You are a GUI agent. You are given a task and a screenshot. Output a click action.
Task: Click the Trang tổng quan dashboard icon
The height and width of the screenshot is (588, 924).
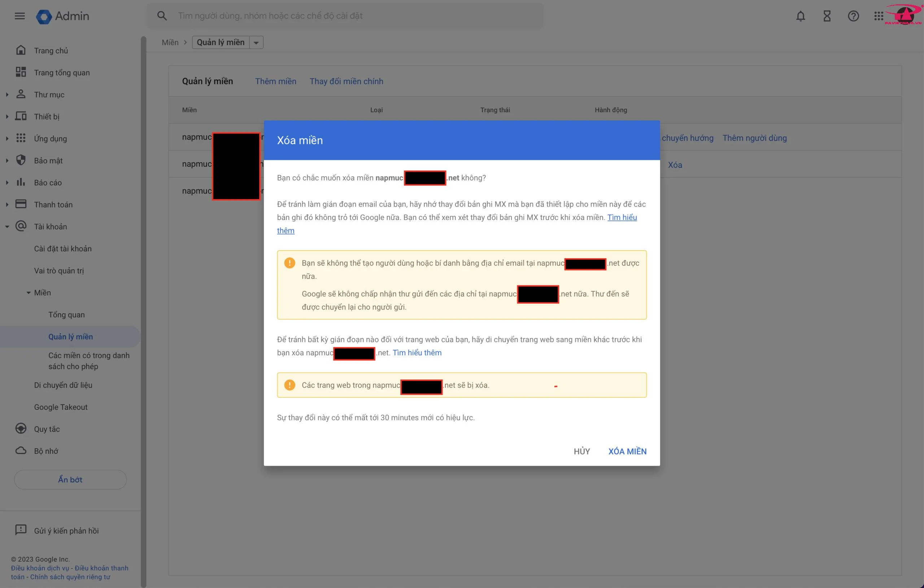pyautogui.click(x=21, y=72)
